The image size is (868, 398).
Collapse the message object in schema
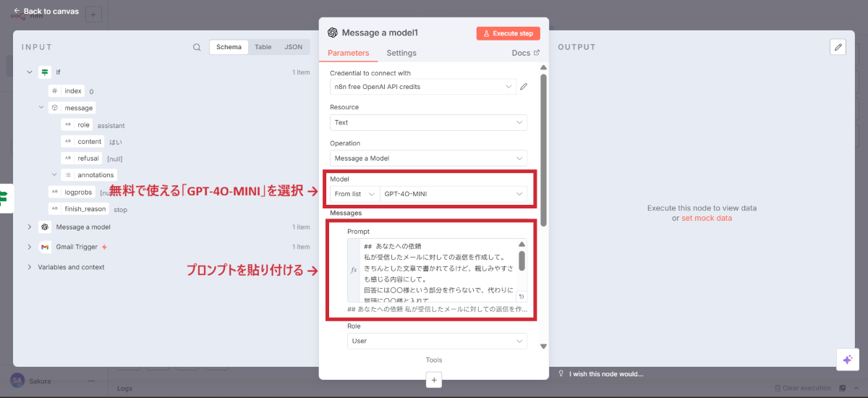click(41, 108)
